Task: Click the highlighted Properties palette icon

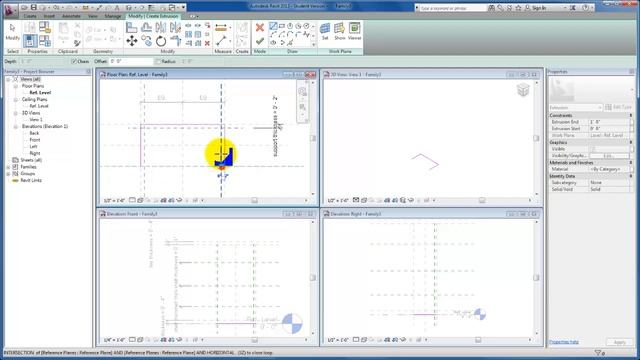Action: [x=30, y=41]
